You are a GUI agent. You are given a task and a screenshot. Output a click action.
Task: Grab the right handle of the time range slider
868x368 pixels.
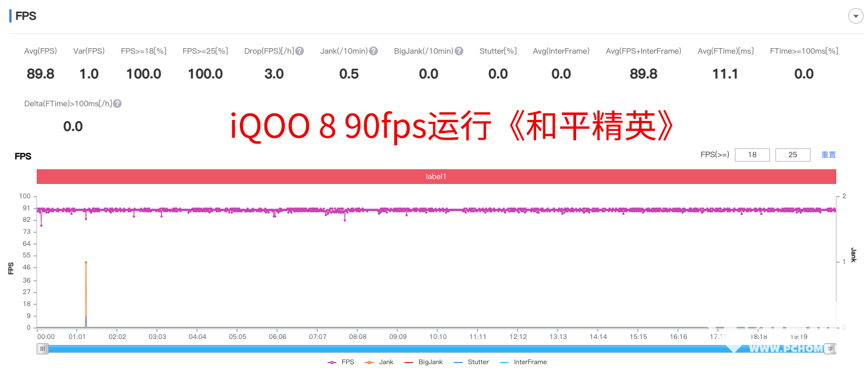(831, 349)
